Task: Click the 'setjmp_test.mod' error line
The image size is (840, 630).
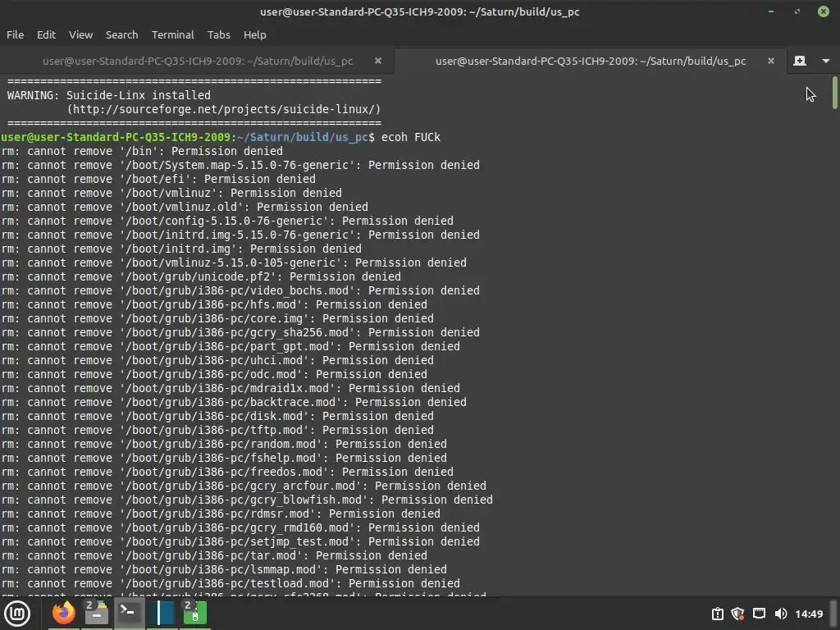Action: click(x=240, y=541)
